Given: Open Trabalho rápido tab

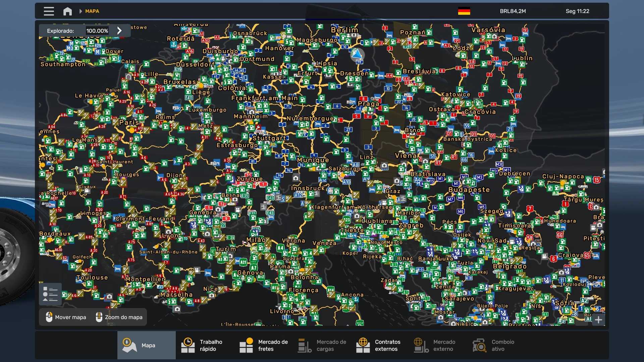Looking at the screenshot, I should tap(205, 345).
